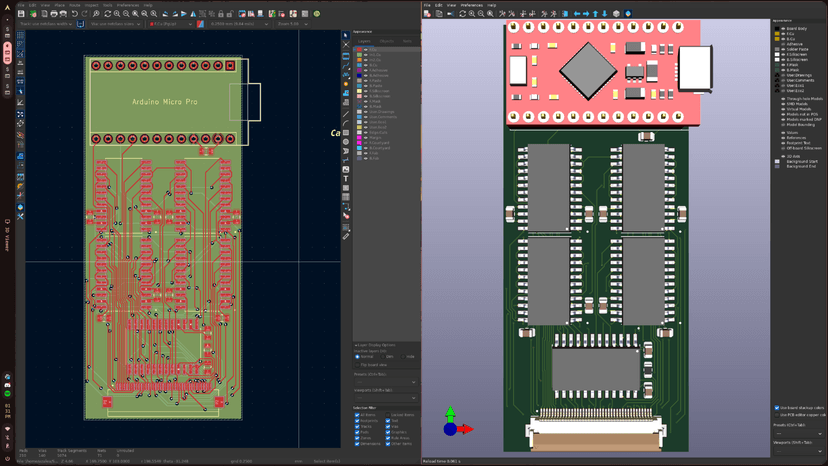828x466 pixels.
Task: Select the Add Text tool
Action: point(346,178)
